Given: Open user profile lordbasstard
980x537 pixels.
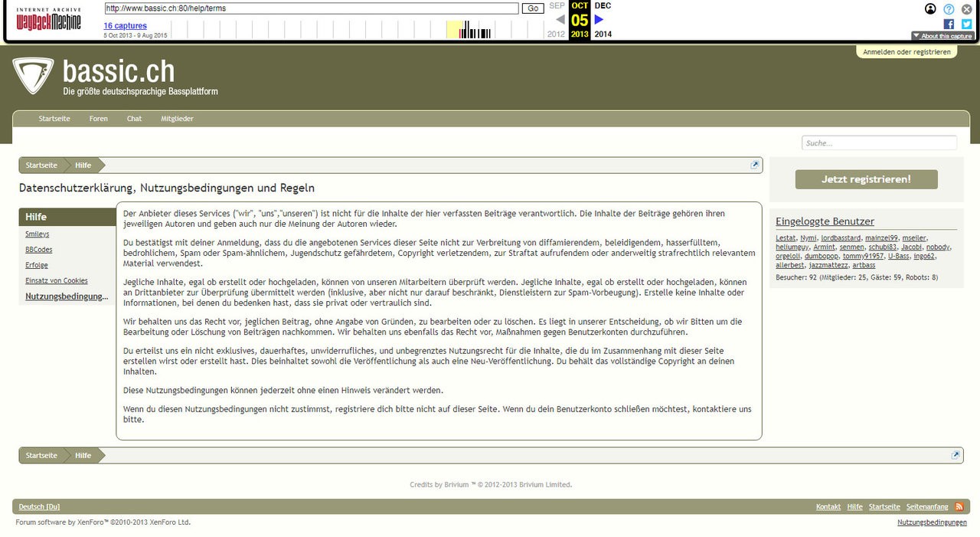Looking at the screenshot, I should [841, 238].
